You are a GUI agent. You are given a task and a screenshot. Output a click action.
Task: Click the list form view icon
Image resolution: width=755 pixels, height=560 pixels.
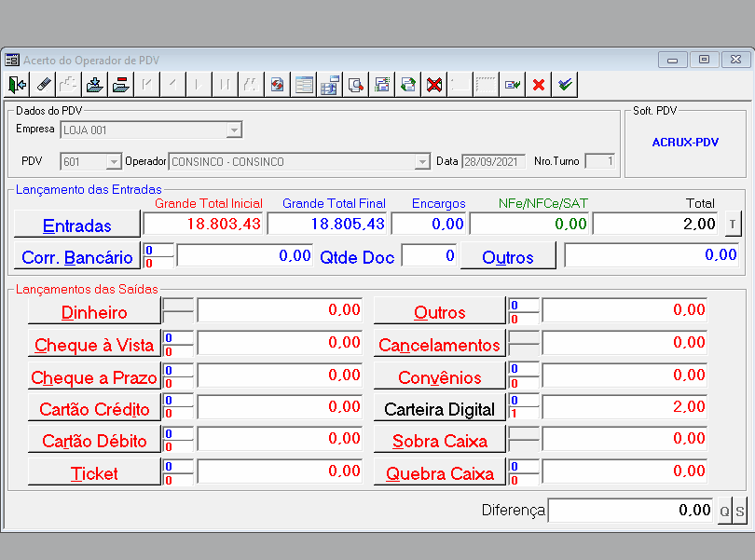click(x=304, y=85)
